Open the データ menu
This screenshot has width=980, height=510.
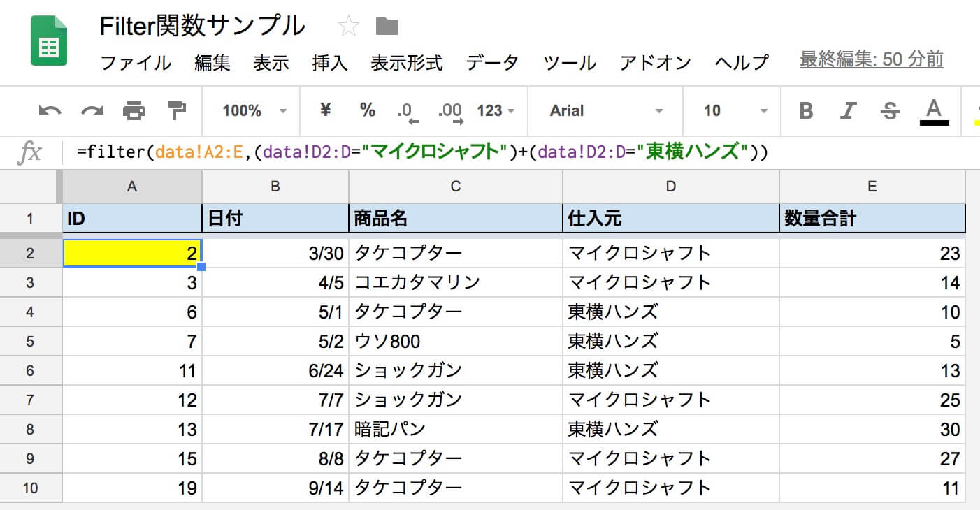(x=492, y=62)
